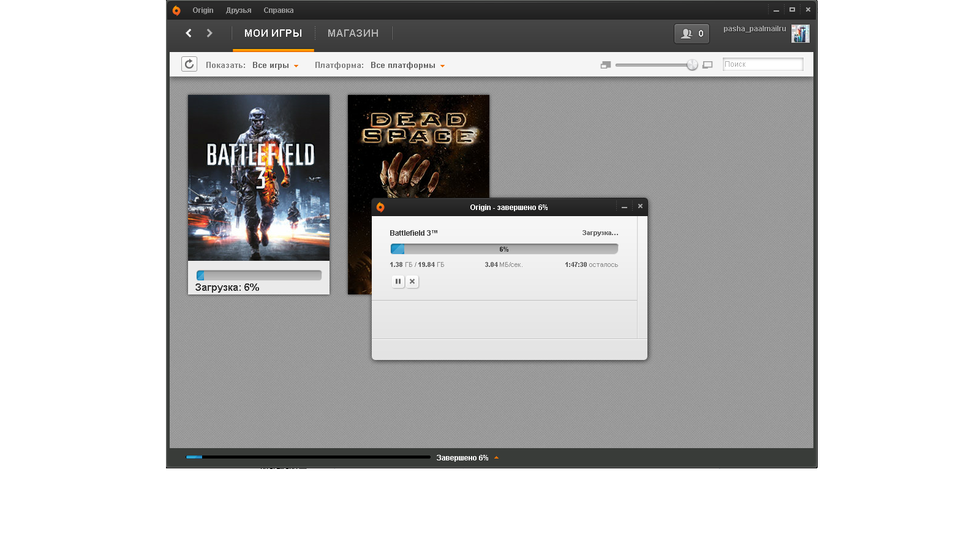
Task: Click the 1.38 ГБ / 19.84 ГБ text
Action: tap(417, 264)
